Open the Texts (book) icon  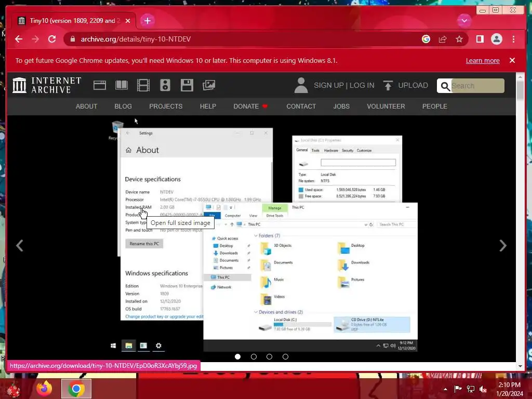pos(122,85)
